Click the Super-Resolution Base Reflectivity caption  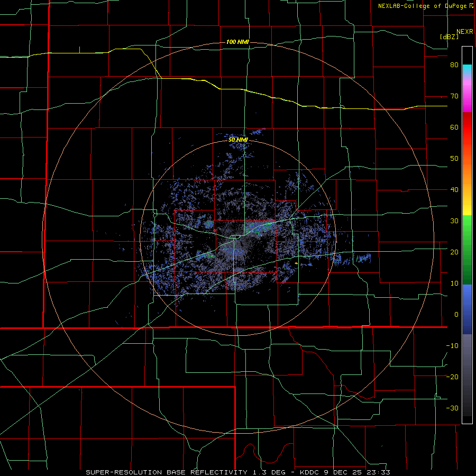(x=238, y=472)
